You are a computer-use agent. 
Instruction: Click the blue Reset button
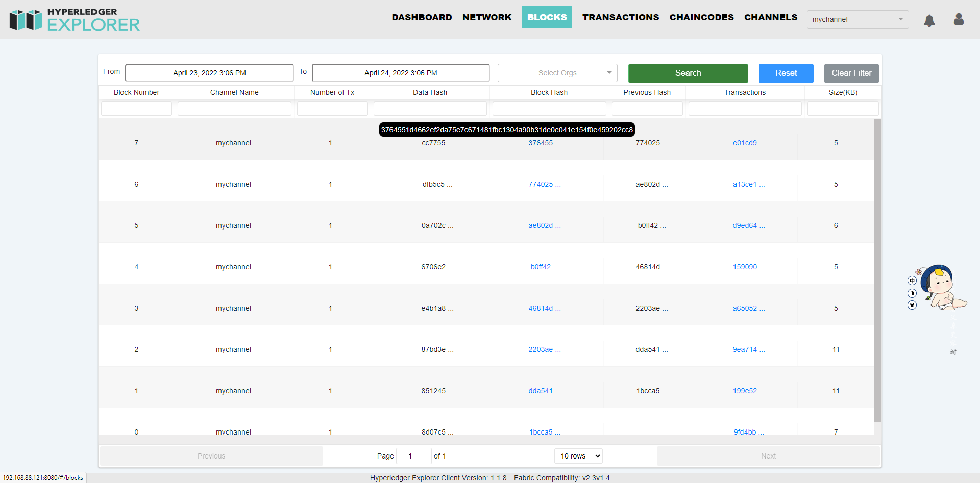[x=786, y=73]
